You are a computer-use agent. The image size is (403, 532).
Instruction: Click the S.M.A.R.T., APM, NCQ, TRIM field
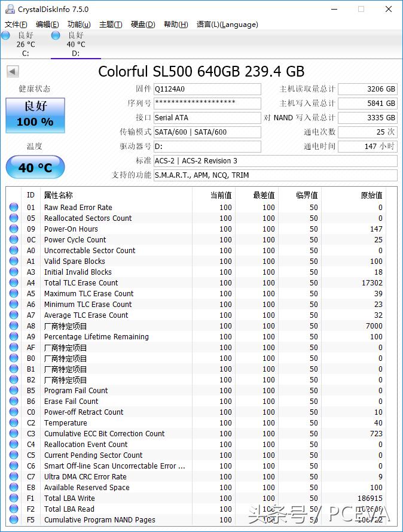point(275,175)
